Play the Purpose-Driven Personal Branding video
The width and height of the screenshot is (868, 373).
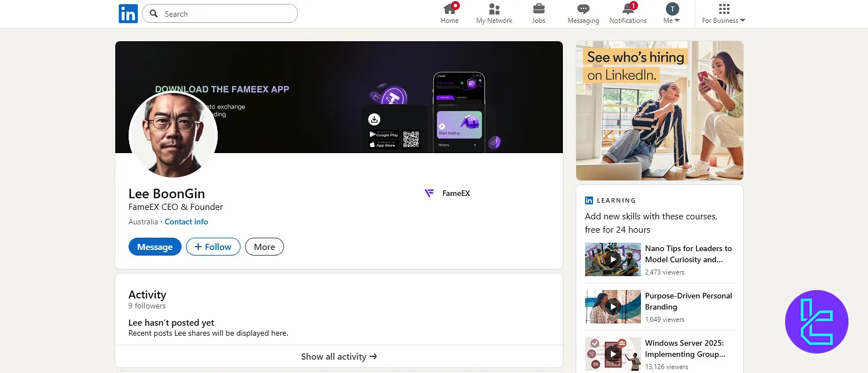coord(613,307)
